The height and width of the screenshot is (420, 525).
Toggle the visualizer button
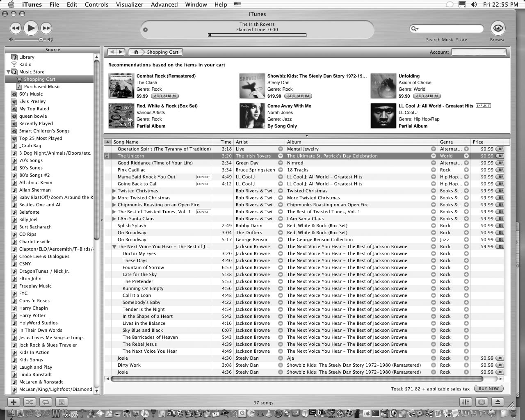pyautogui.click(x=482, y=402)
